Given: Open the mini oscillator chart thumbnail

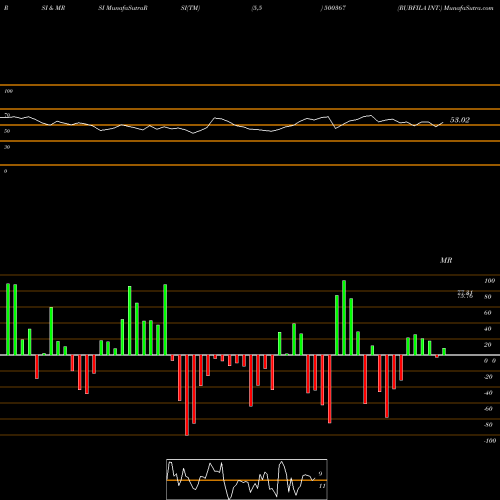Looking at the screenshot, I should pos(247,479).
